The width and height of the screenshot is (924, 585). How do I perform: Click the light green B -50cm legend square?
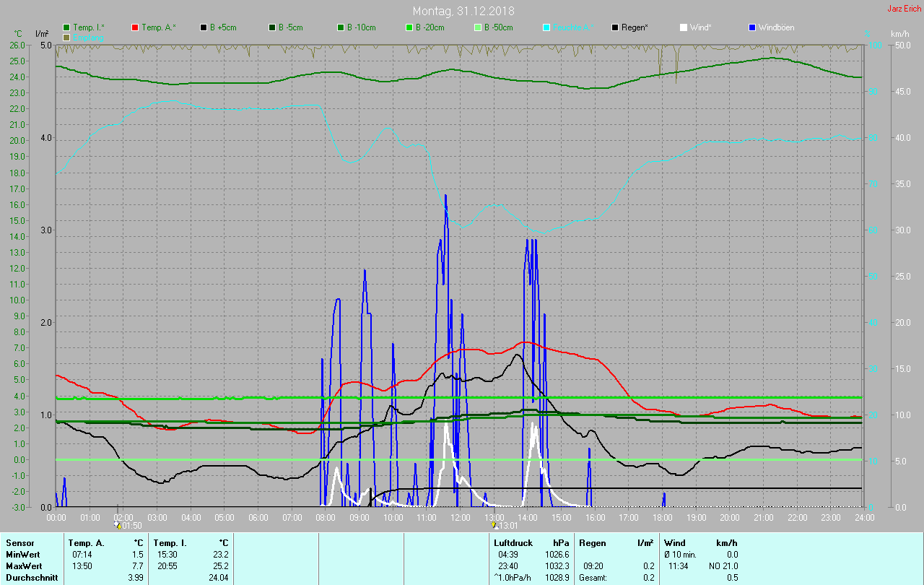pyautogui.click(x=477, y=27)
